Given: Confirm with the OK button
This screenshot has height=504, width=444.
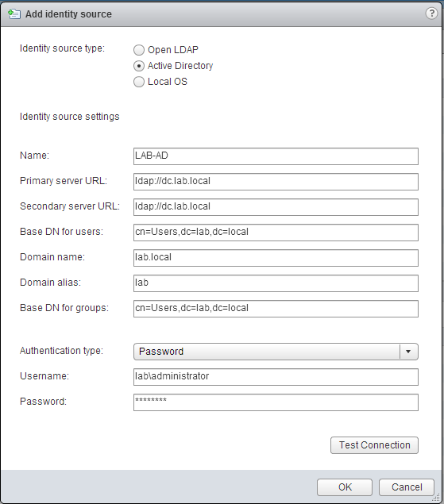Looking at the screenshot, I should pos(345,487).
